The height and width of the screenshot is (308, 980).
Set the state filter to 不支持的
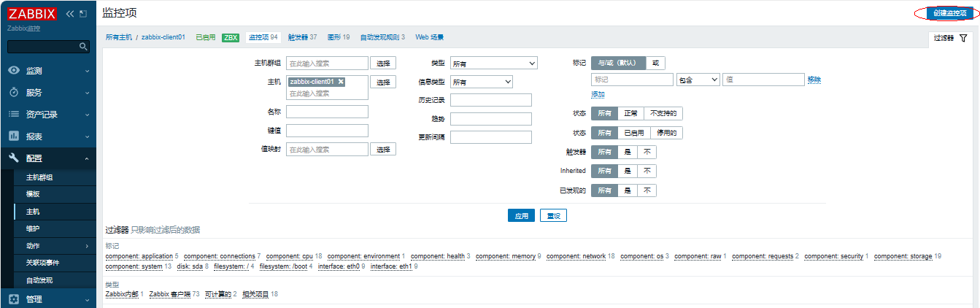(663, 114)
